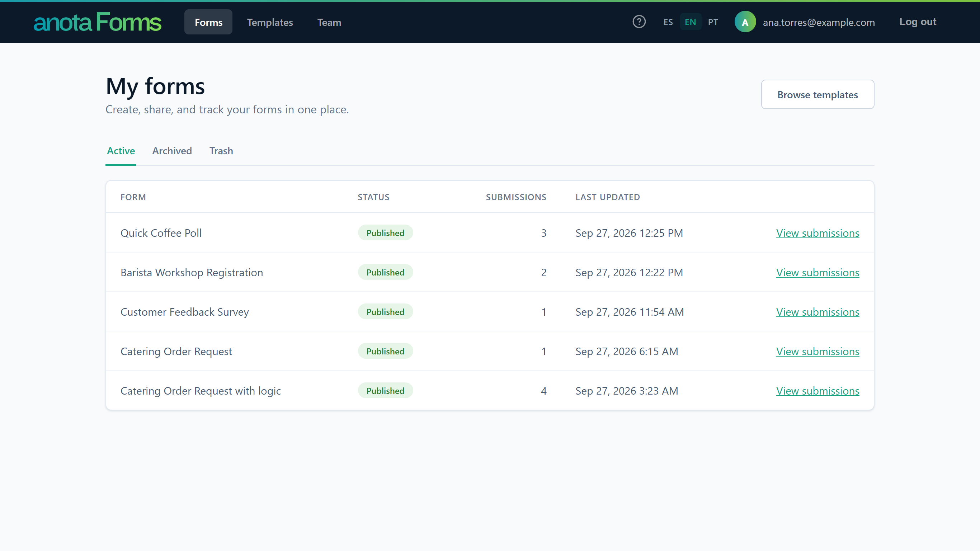980x551 pixels.
Task: Click the STATUS column header
Action: pos(373,197)
